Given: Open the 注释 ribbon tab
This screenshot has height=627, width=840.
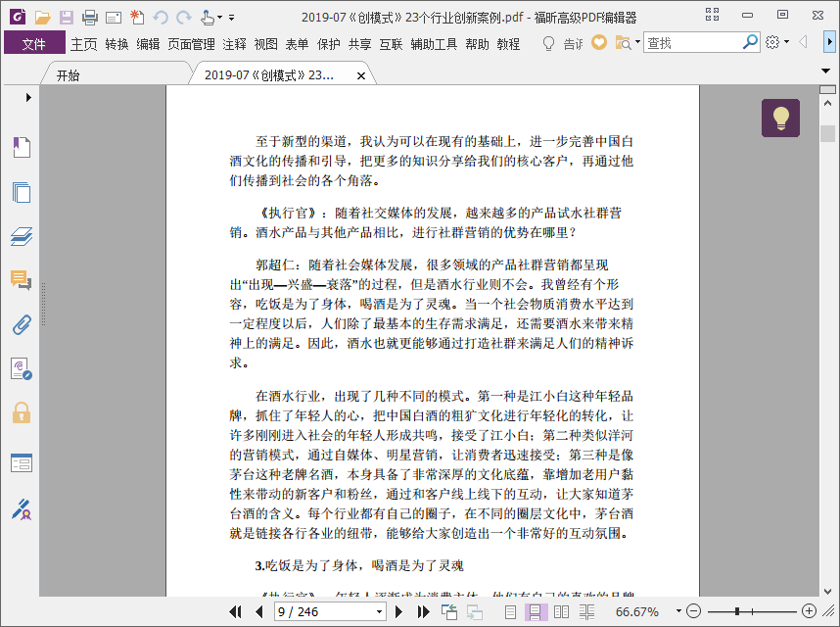Looking at the screenshot, I should (234, 44).
